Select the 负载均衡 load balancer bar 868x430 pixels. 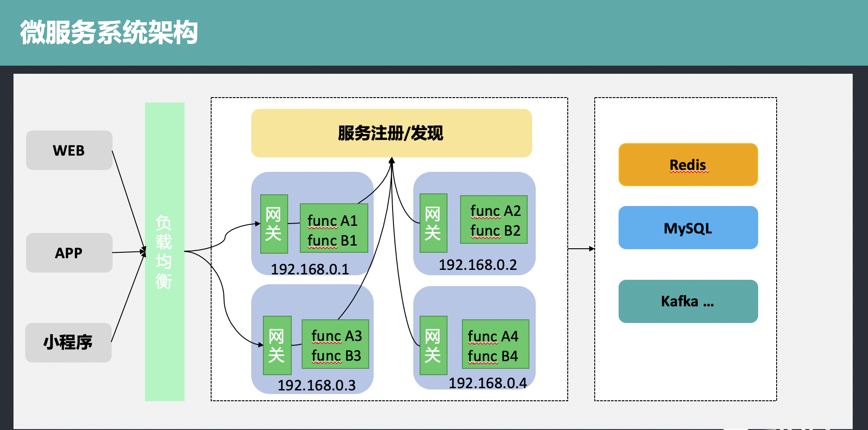165,252
